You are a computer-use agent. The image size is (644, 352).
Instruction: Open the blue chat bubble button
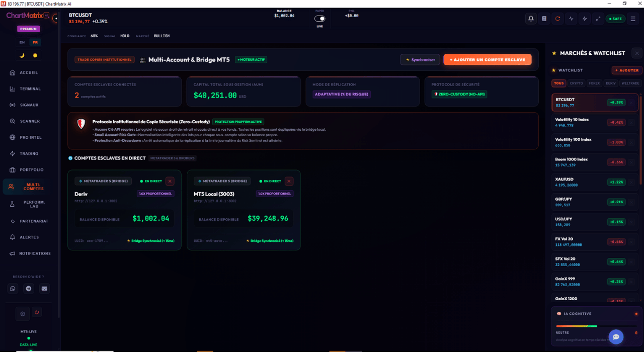[616, 337]
